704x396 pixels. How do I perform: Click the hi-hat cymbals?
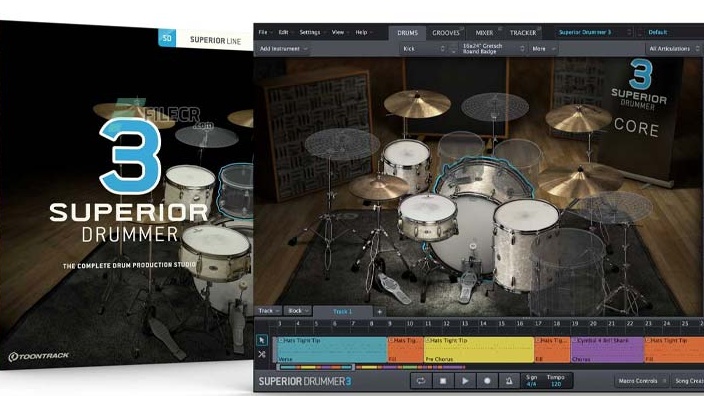(380, 187)
